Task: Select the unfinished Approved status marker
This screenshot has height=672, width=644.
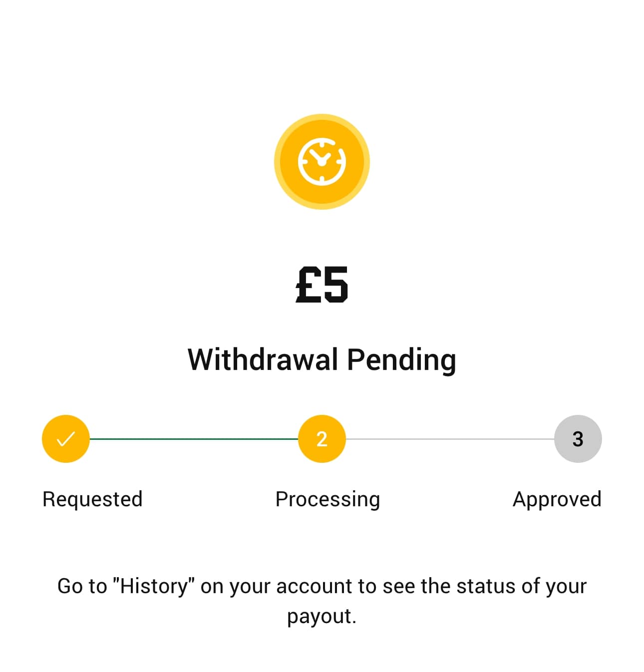Action: click(x=578, y=438)
